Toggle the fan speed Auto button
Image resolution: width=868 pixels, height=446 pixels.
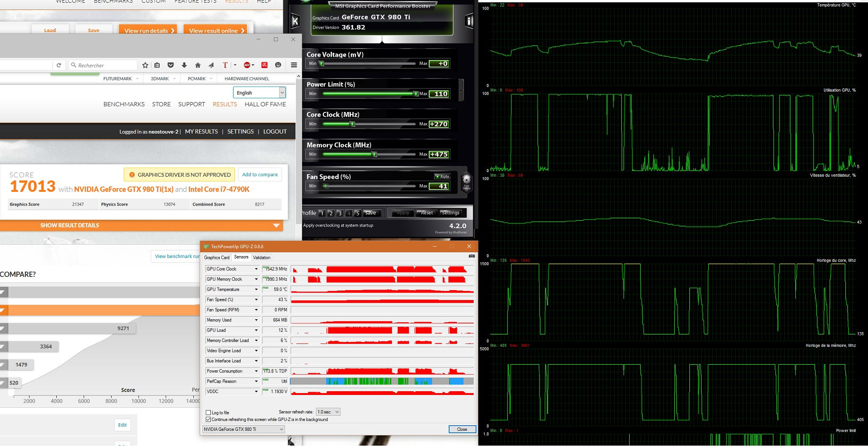pos(442,177)
